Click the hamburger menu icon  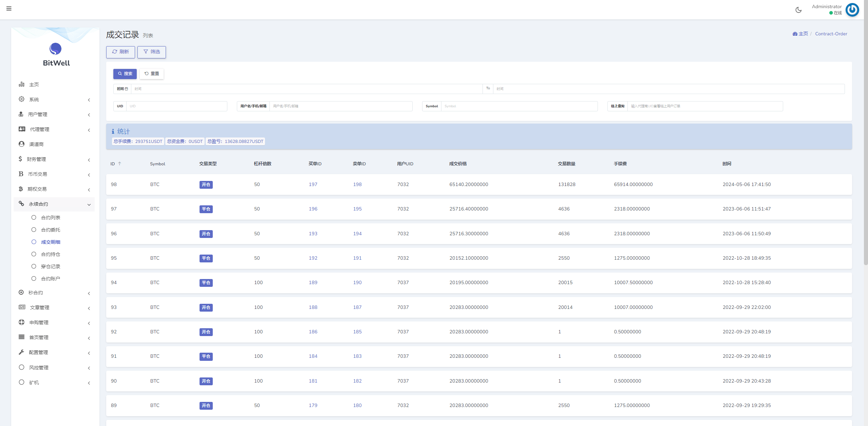(x=9, y=8)
